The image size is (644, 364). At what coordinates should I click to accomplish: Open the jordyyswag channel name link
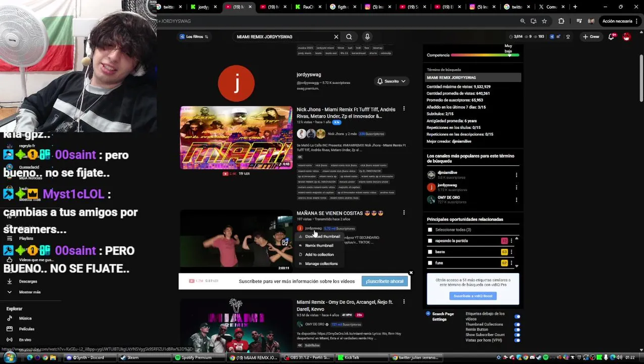pyautogui.click(x=309, y=75)
